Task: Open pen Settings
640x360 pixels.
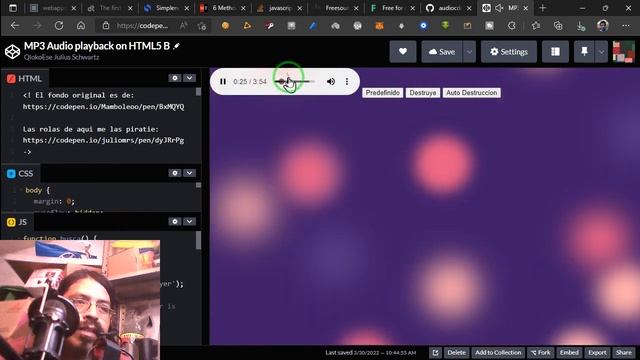Action: [509, 51]
